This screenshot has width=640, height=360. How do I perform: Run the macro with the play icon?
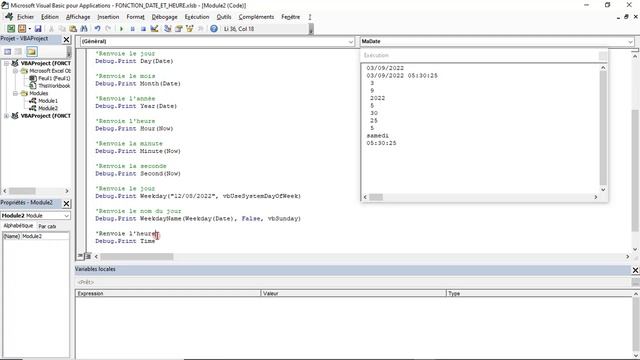point(121,29)
